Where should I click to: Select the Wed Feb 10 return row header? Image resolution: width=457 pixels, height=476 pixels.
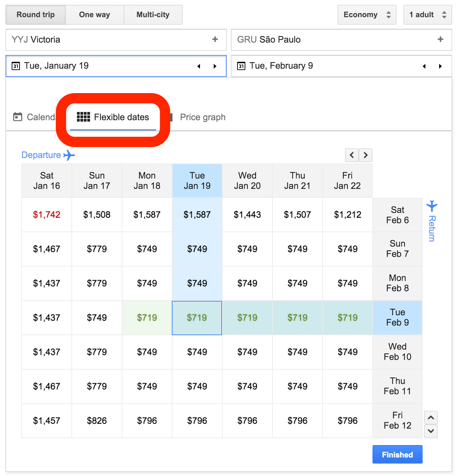398,352
